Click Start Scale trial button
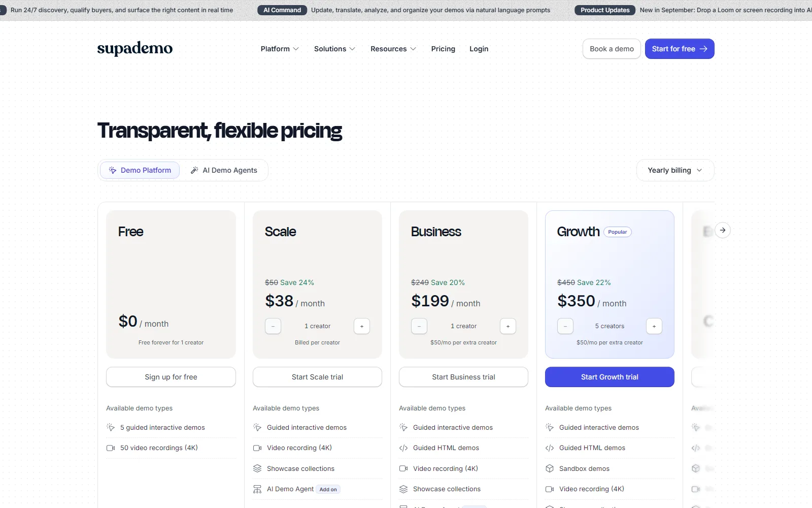The width and height of the screenshot is (812, 508). pos(317,377)
